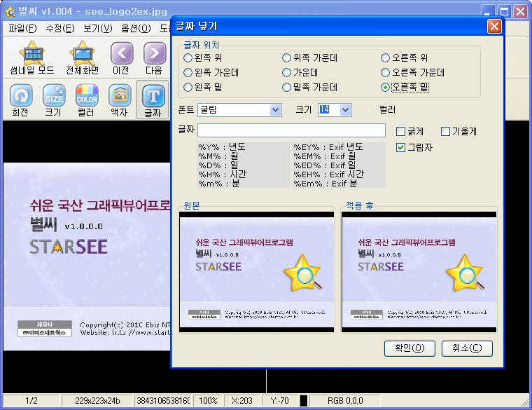This screenshot has height=410, width=532.
Task: Enable bold text checkbox (굵게)
Action: (x=410, y=131)
